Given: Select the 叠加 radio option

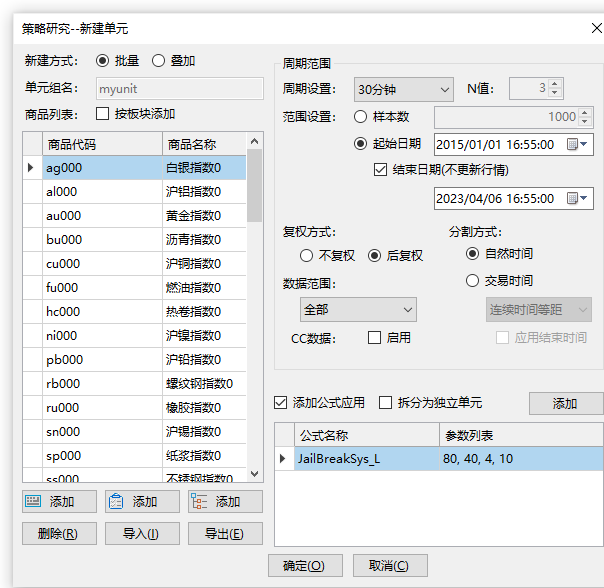Looking at the screenshot, I should tap(158, 61).
